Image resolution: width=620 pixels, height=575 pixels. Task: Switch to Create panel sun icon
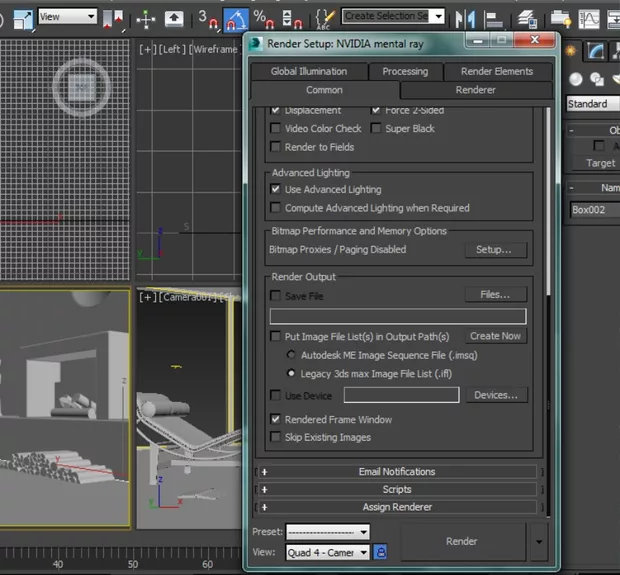point(571,51)
